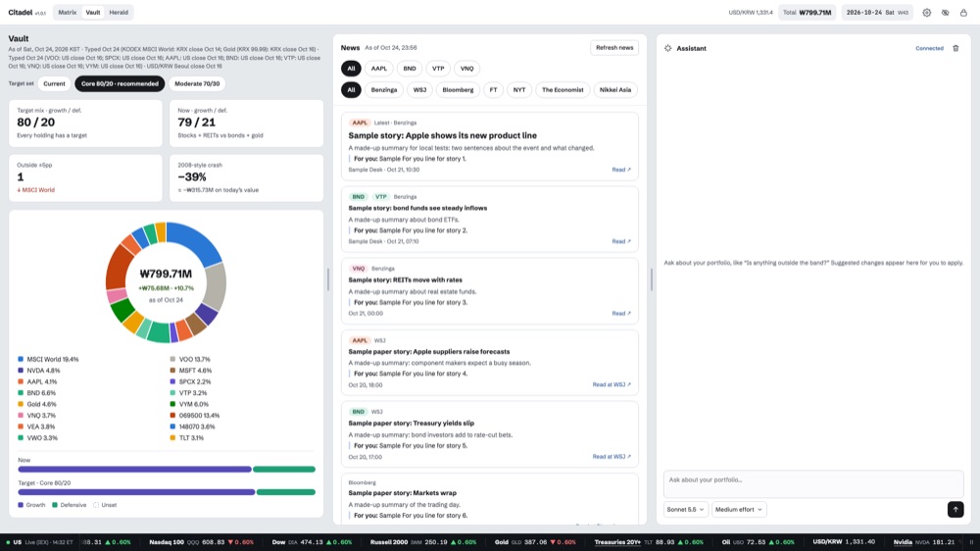
Task: Filter news by BND ticker chip
Action: point(410,69)
